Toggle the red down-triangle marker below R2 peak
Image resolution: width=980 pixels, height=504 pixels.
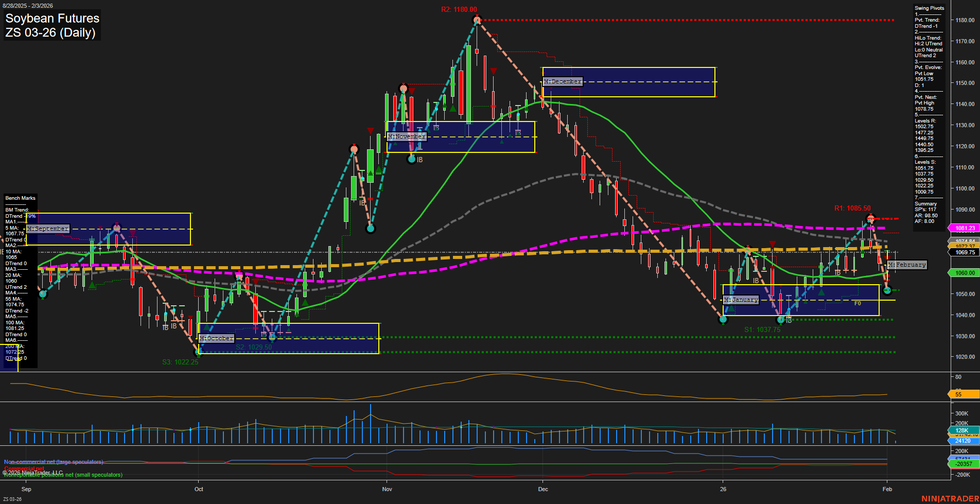point(494,69)
